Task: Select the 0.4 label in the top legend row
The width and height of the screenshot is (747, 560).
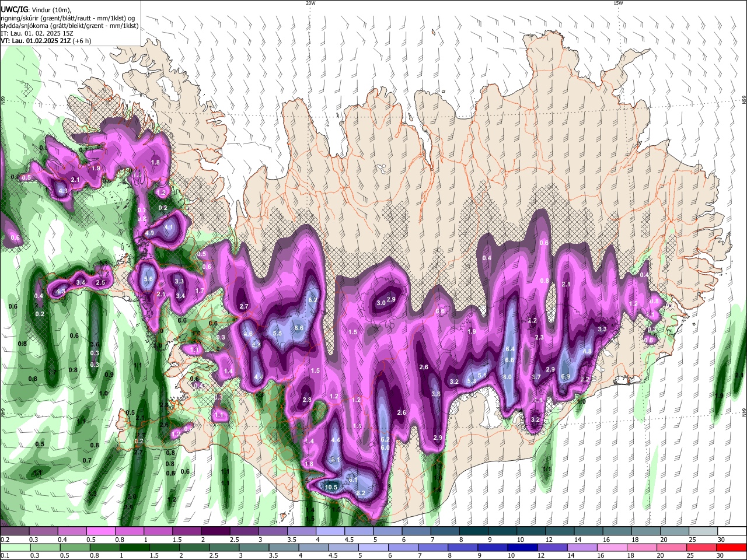Action: [62, 540]
